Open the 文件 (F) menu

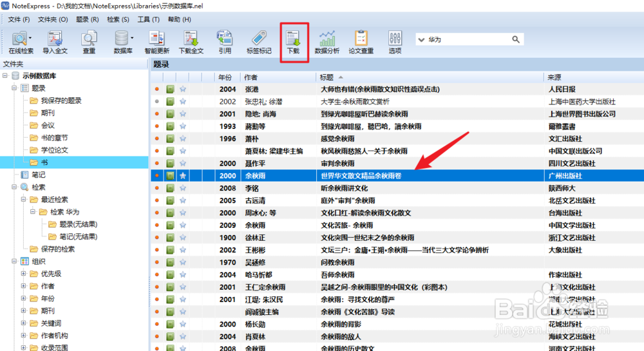coord(19,19)
